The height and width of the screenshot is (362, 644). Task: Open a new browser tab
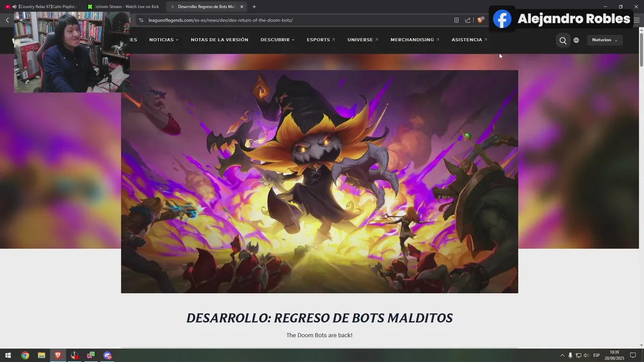coord(254,7)
